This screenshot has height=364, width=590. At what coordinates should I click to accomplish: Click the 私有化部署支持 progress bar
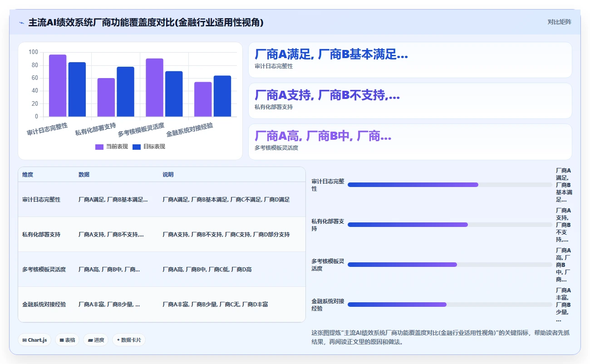pos(450,225)
